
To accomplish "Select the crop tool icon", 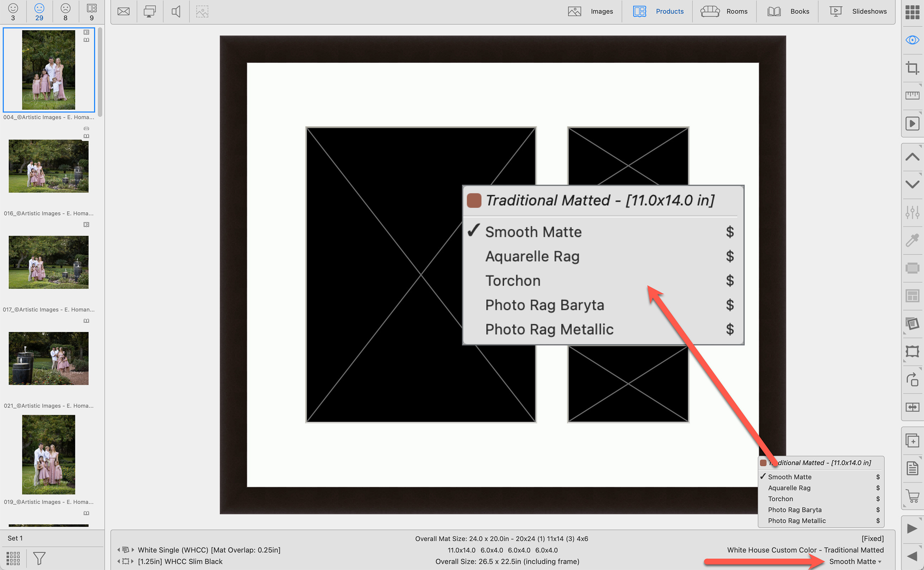I will pyautogui.click(x=912, y=68).
